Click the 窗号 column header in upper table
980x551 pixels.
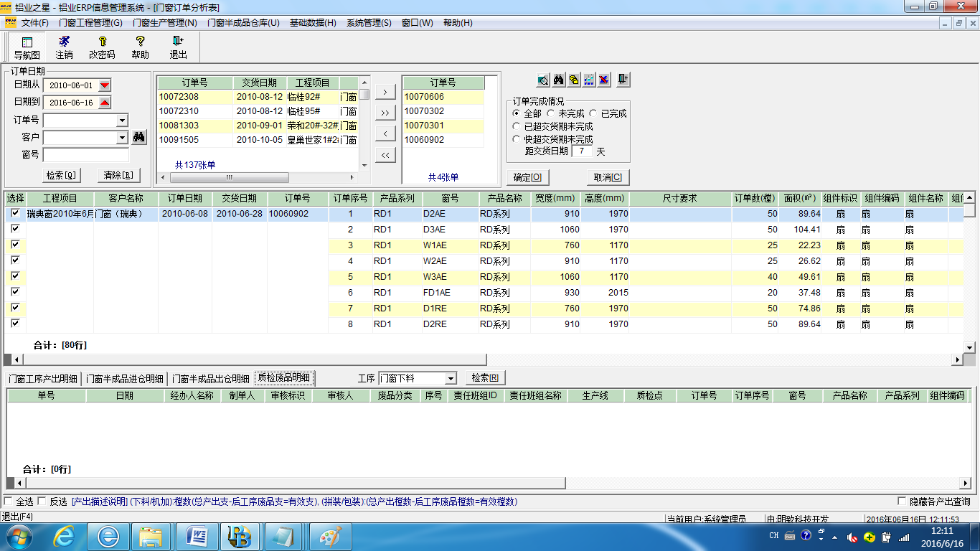tap(451, 199)
